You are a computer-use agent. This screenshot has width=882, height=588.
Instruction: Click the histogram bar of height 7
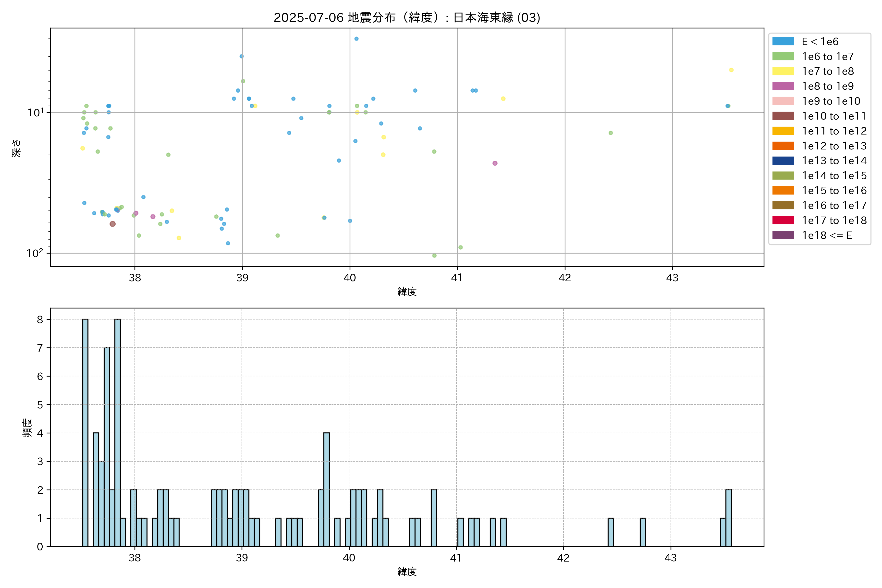click(x=107, y=447)
